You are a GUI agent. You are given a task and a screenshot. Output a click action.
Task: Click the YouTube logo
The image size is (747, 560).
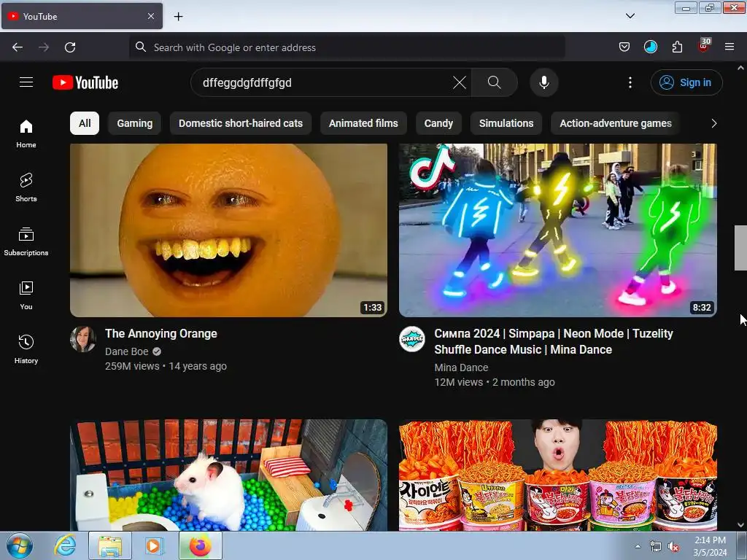pyautogui.click(x=85, y=82)
